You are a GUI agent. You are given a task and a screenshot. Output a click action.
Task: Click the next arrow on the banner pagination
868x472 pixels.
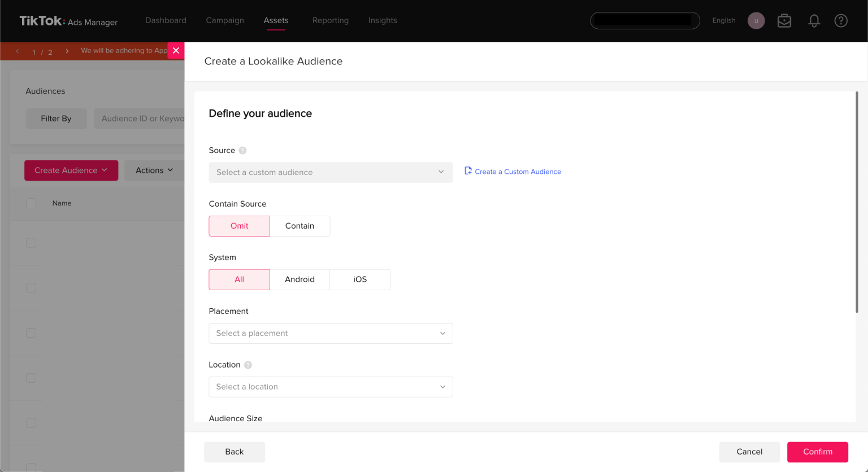click(x=67, y=50)
